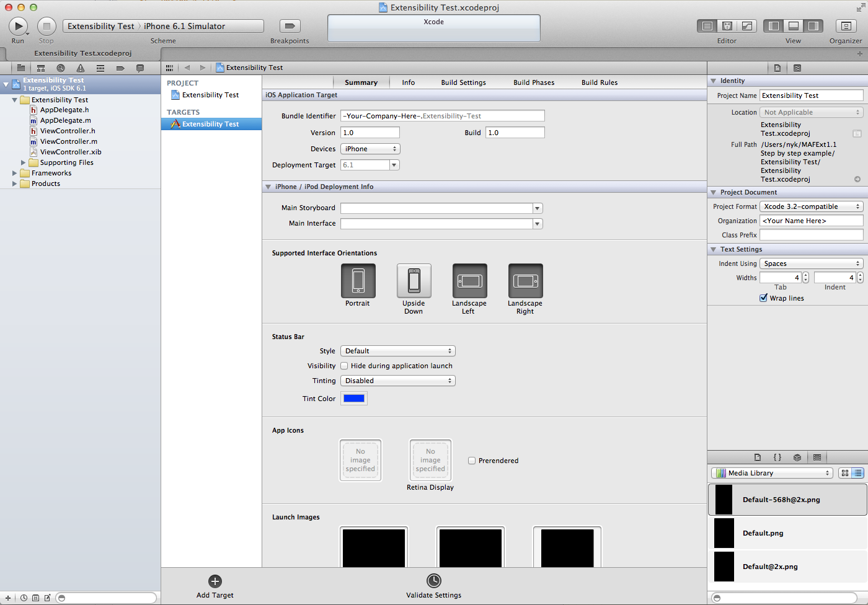Click the Stop button in toolbar

(x=46, y=26)
